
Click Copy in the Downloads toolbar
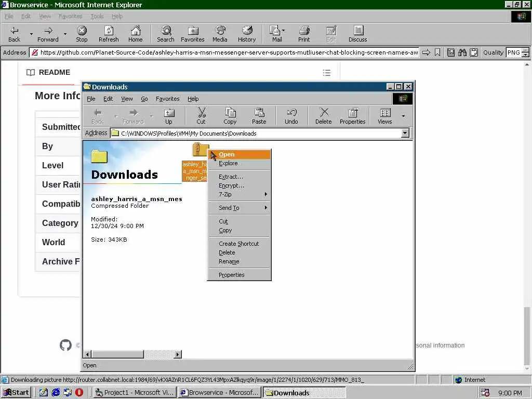point(230,116)
